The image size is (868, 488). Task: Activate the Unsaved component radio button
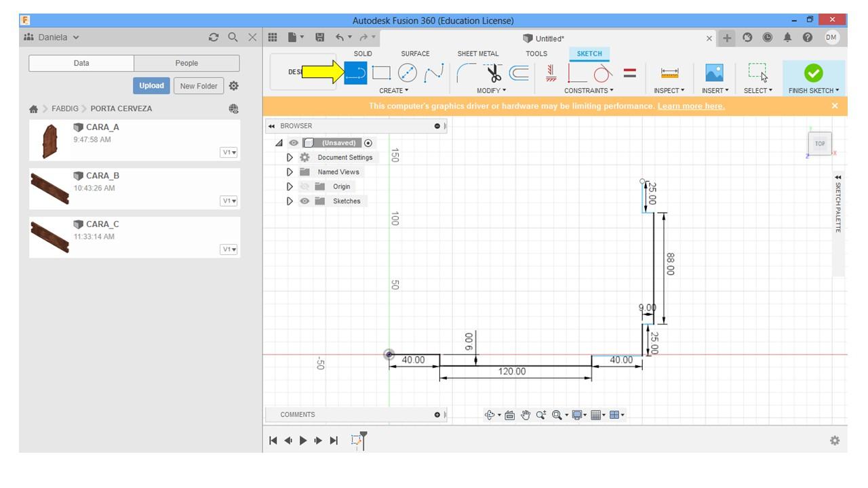[368, 143]
